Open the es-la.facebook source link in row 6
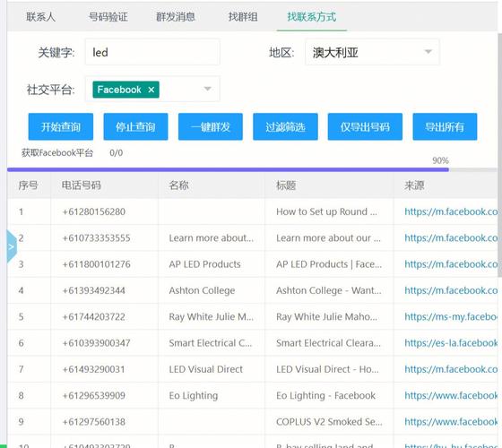Viewport: 502px width, 448px height. [x=451, y=342]
